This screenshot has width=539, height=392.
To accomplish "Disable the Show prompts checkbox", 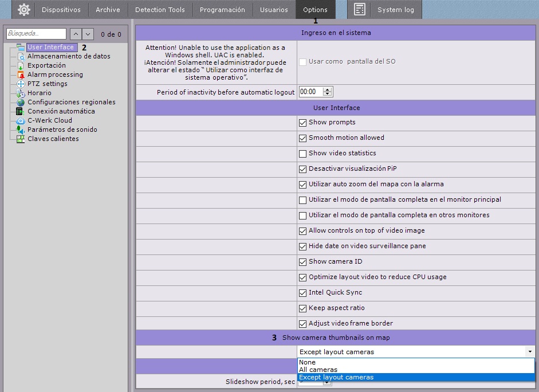I will click(302, 123).
